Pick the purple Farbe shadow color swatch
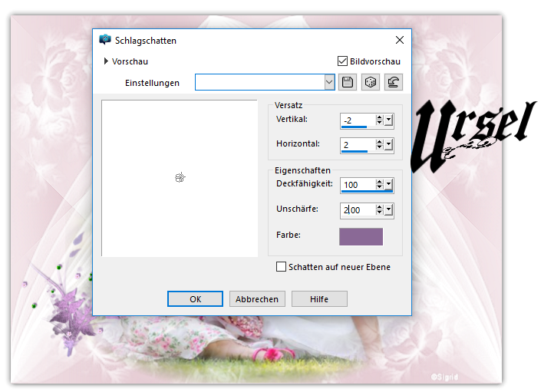 (x=361, y=236)
